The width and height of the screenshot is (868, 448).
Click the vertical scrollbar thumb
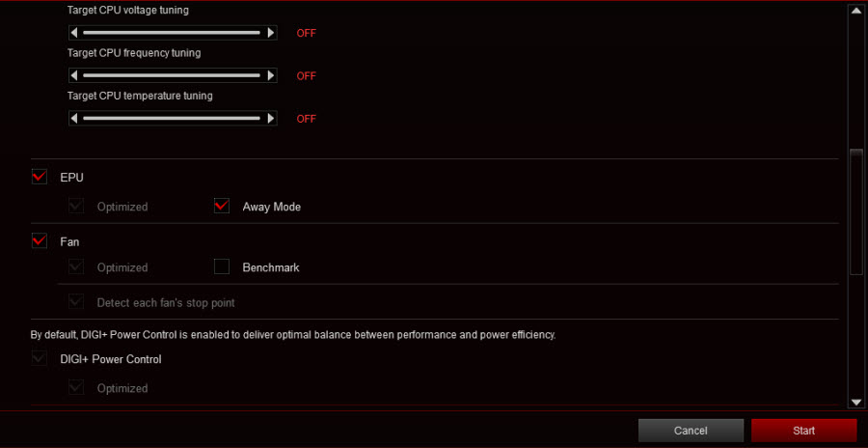point(855,211)
